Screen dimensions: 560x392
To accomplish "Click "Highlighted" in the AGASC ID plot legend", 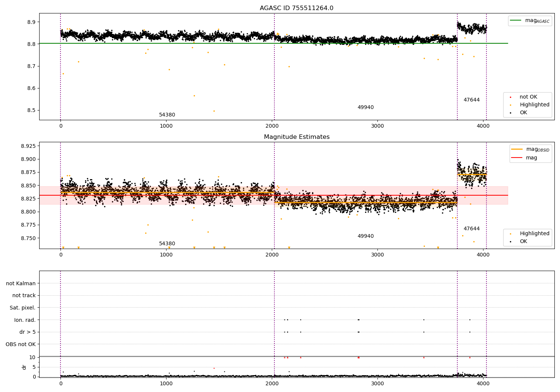I will pyautogui.click(x=535, y=105).
